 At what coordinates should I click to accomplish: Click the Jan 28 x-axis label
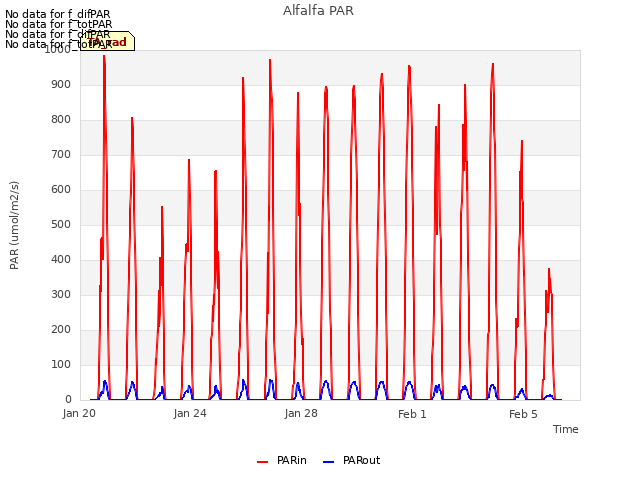[x=301, y=414]
